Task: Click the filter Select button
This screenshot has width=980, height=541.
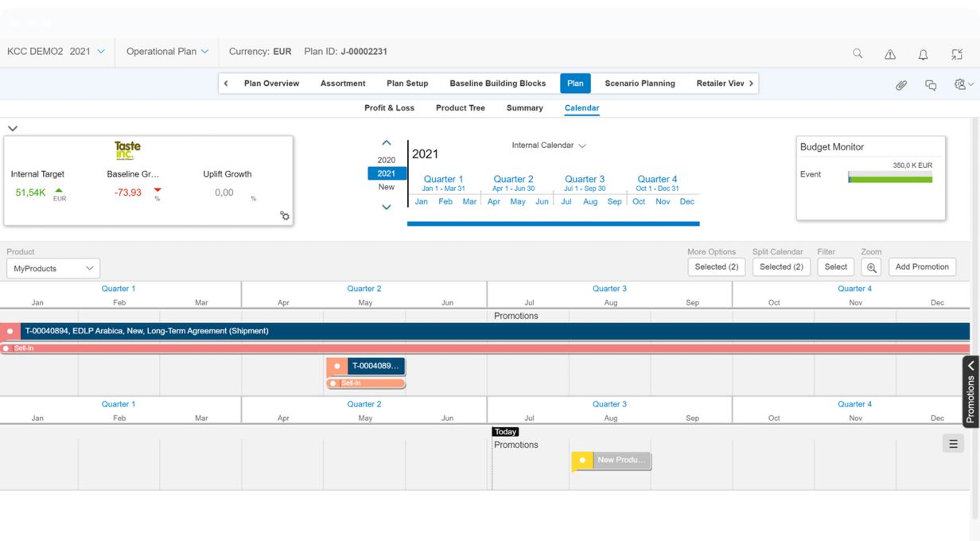Action: tap(835, 267)
